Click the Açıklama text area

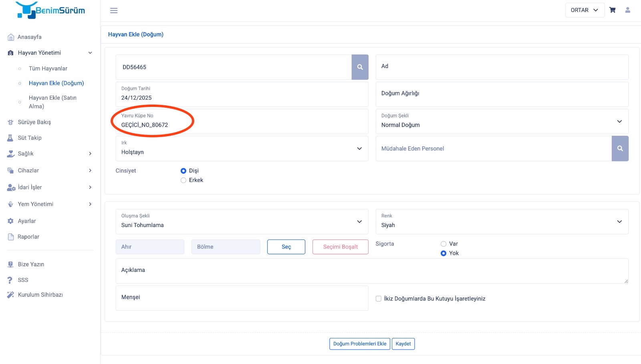[372, 271]
